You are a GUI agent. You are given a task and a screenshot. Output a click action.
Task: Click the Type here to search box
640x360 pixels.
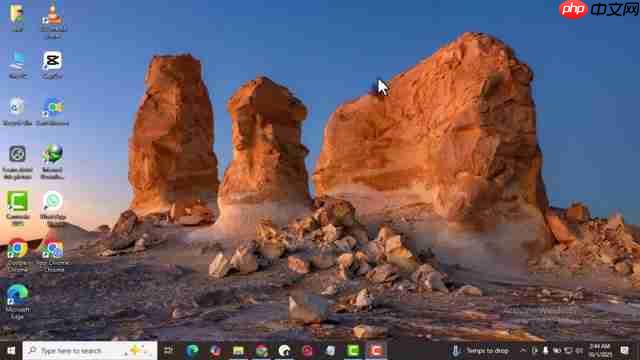click(90, 351)
